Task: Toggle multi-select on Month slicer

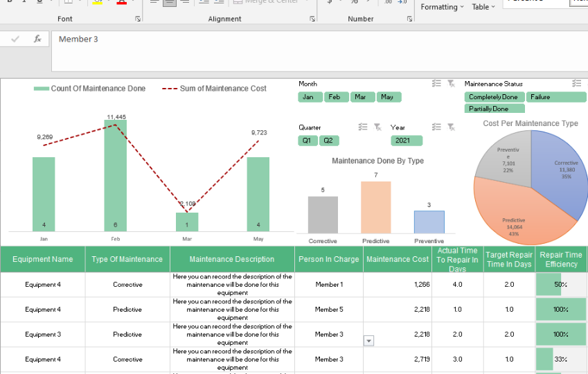Action: click(x=436, y=83)
